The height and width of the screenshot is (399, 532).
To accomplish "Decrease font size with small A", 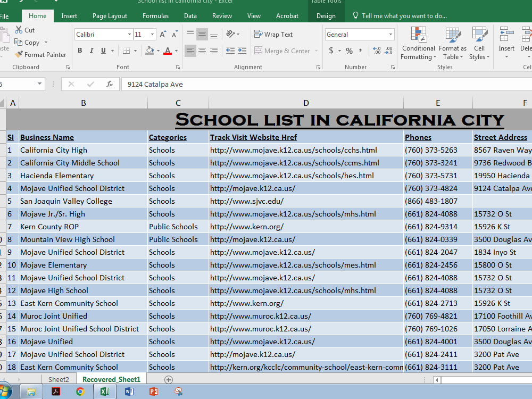I will 174,34.
